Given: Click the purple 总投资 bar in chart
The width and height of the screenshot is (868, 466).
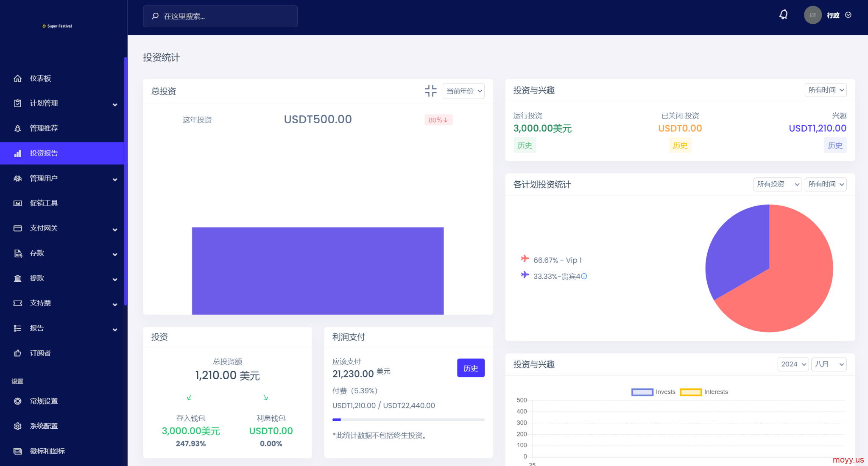Looking at the screenshot, I should (x=318, y=271).
